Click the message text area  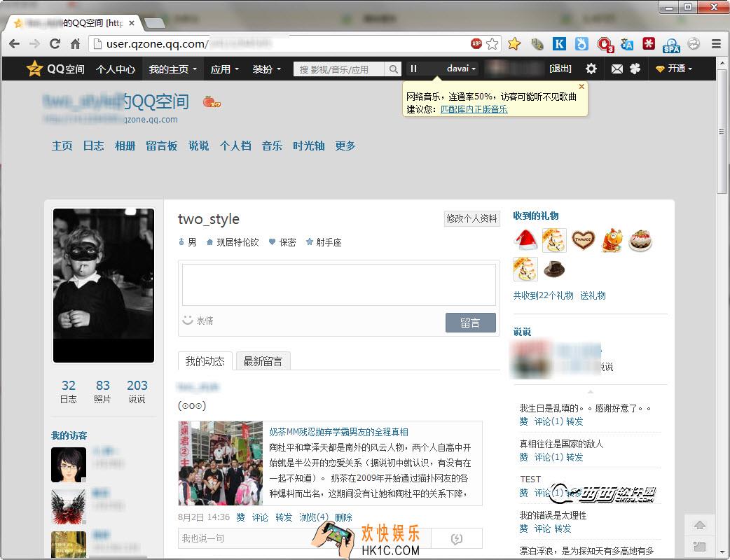coord(339,285)
